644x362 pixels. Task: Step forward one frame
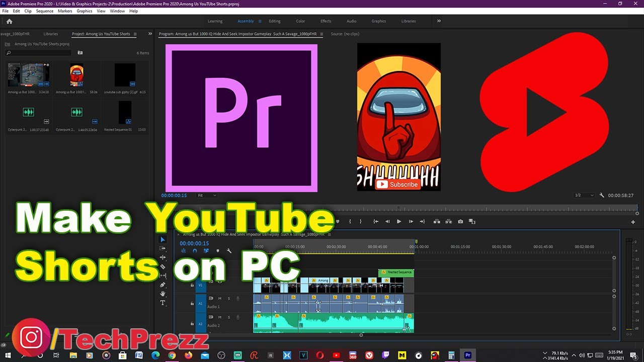pyautogui.click(x=411, y=221)
